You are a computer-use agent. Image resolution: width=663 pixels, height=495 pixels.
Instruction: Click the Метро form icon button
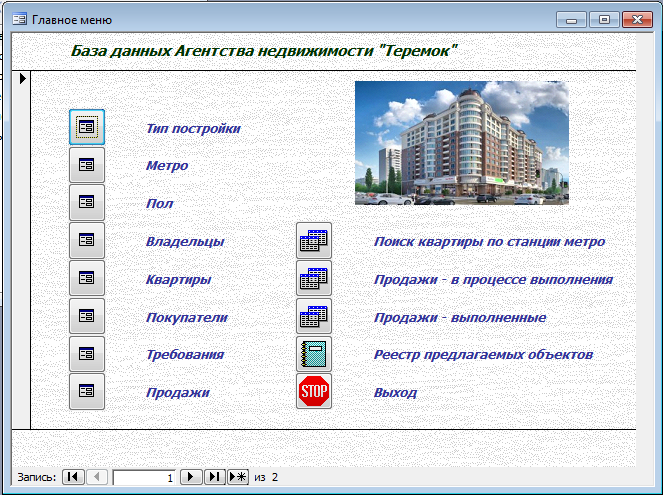pyautogui.click(x=87, y=165)
